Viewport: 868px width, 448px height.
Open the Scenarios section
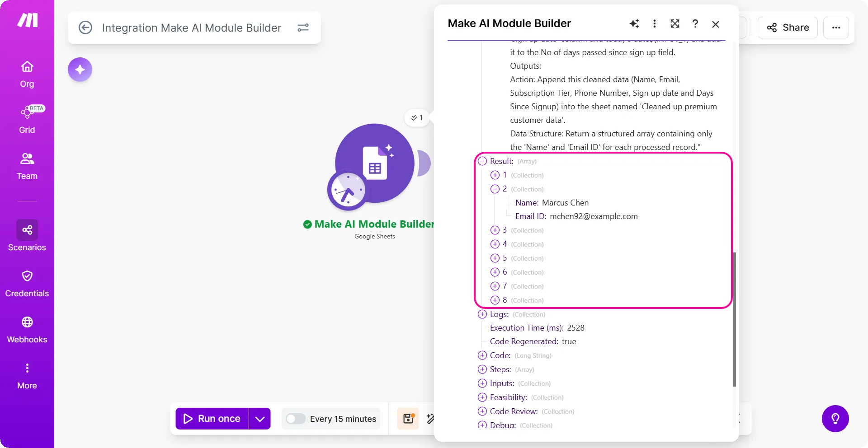pyautogui.click(x=27, y=236)
